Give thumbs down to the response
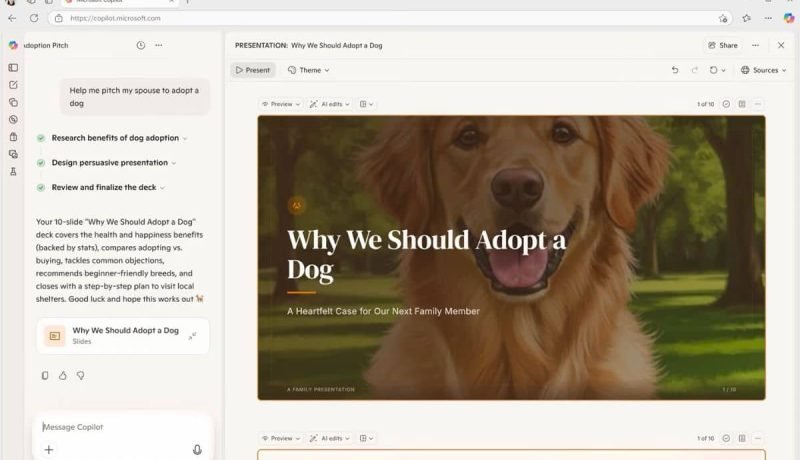Viewport: 800px width, 460px height. pos(81,375)
